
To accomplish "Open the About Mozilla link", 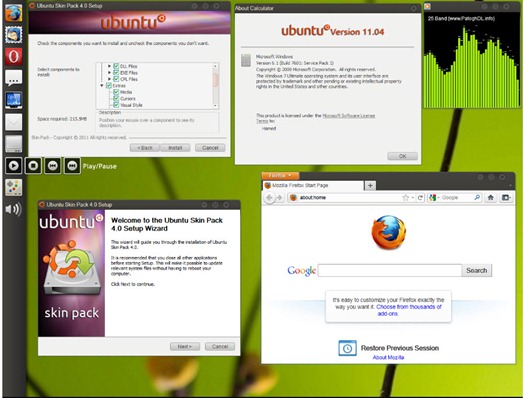I will point(388,358).
